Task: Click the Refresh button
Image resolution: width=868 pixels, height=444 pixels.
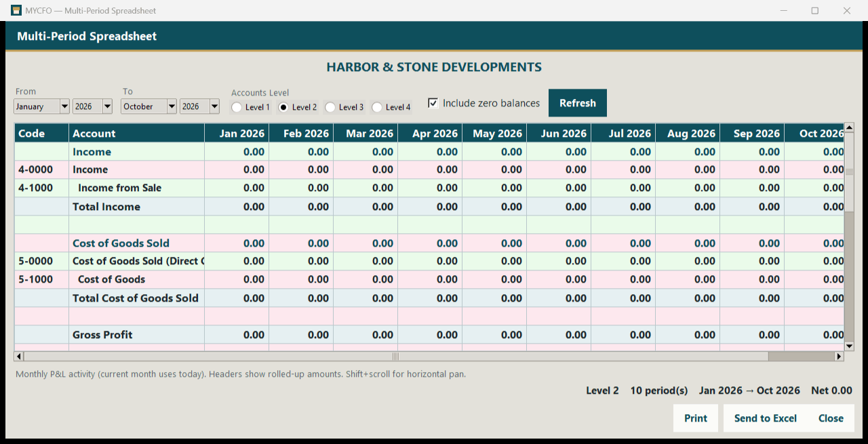Action: click(x=578, y=103)
